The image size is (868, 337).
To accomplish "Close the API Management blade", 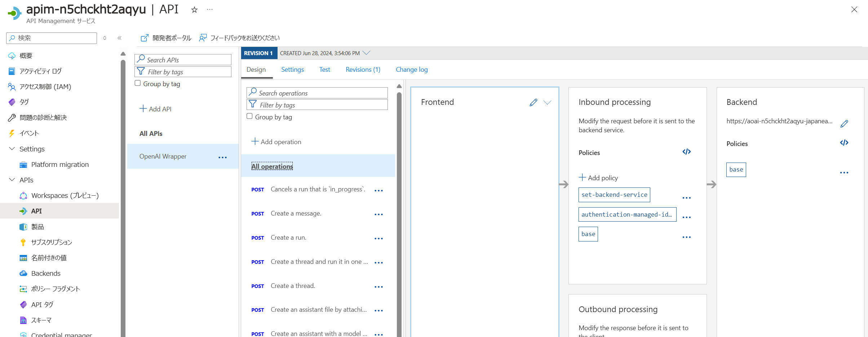I will [854, 10].
